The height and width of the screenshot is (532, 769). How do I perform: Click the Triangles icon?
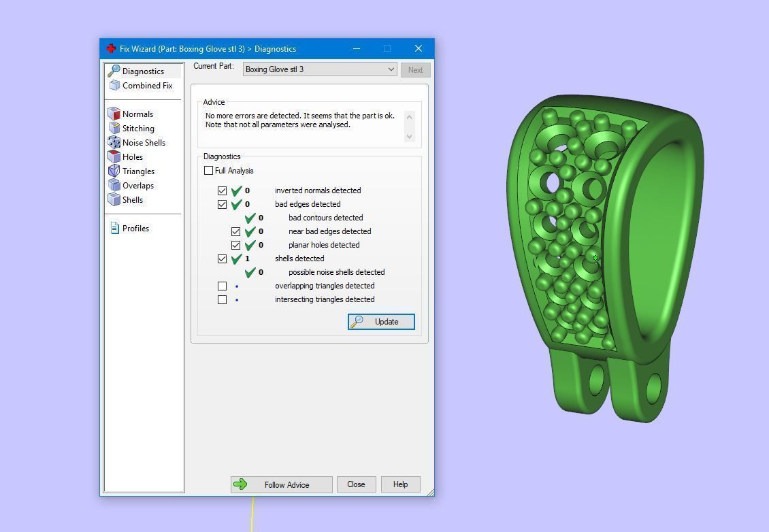click(x=114, y=171)
